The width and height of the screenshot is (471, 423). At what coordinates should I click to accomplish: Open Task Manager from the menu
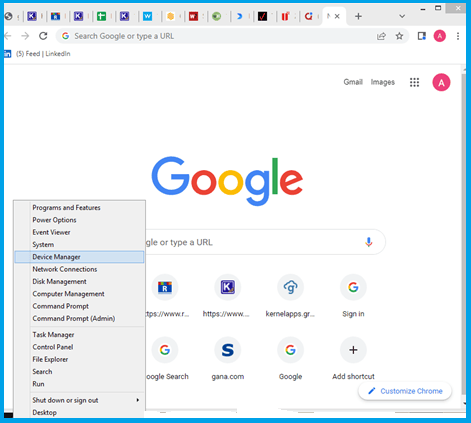[x=79, y=335]
